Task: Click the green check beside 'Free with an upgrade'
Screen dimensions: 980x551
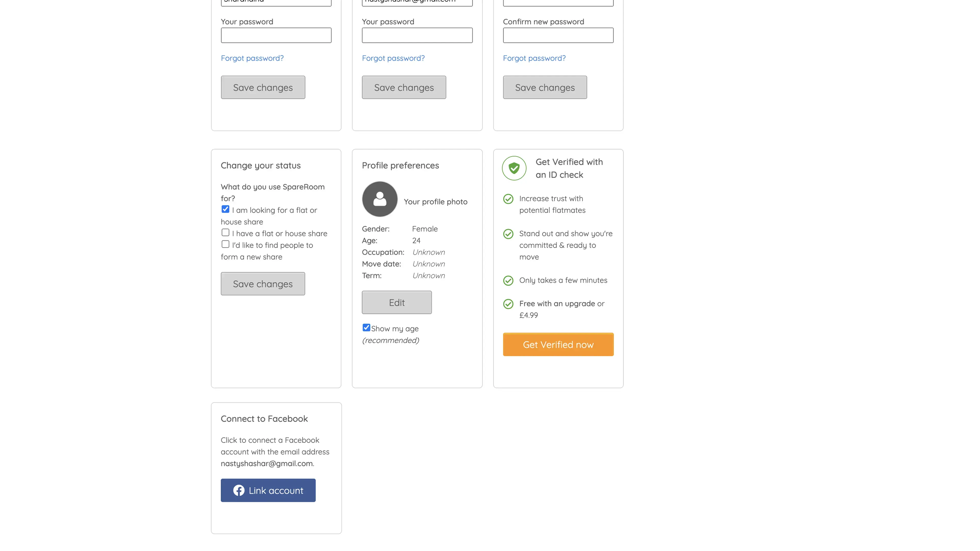Action: tap(508, 304)
